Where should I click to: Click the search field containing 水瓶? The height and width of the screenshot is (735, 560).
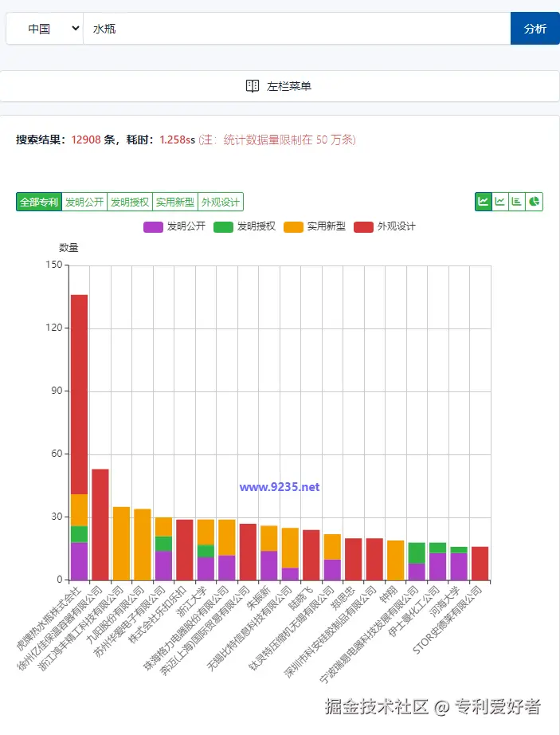click(239, 28)
